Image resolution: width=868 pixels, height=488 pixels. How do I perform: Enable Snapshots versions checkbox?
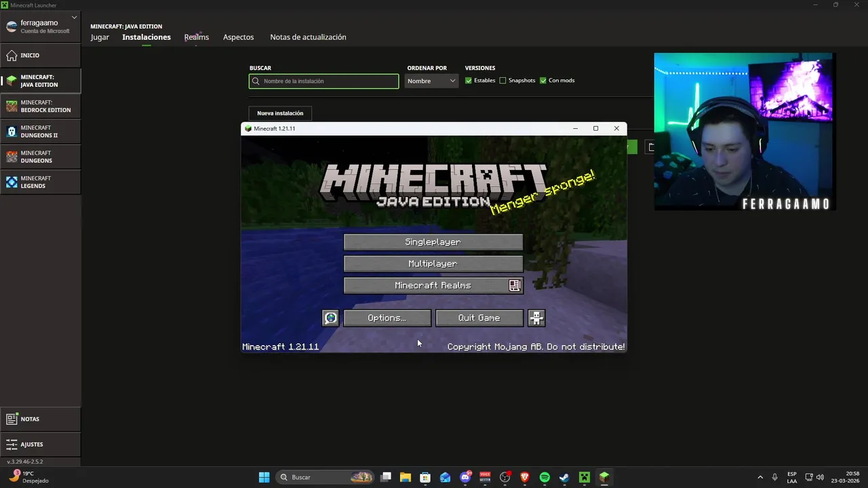[502, 81]
